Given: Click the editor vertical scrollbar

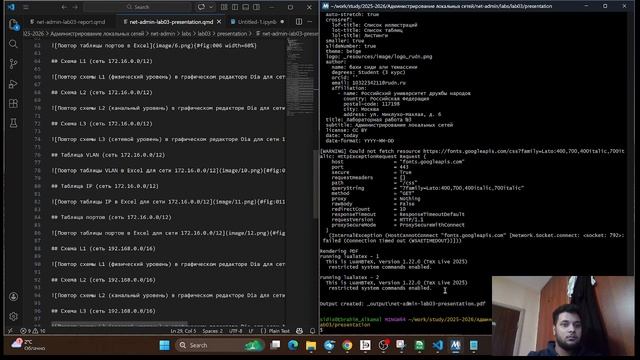Looking at the screenshot, I should (316, 184).
